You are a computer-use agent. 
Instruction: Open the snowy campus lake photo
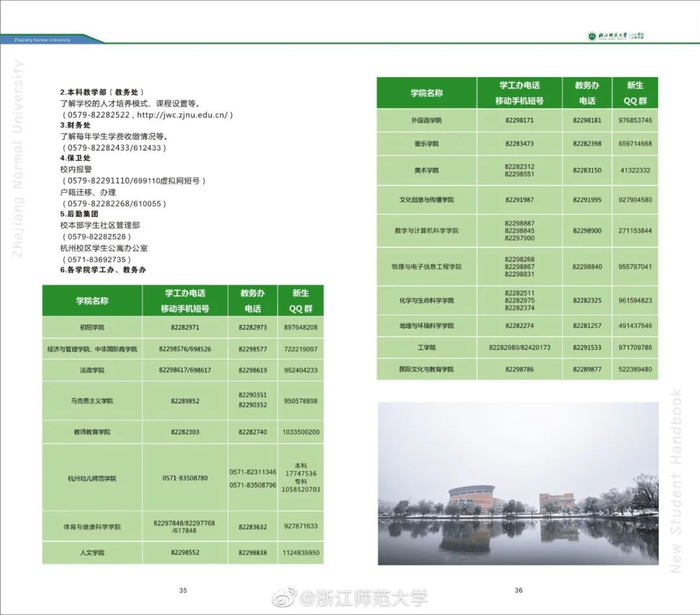(x=518, y=483)
